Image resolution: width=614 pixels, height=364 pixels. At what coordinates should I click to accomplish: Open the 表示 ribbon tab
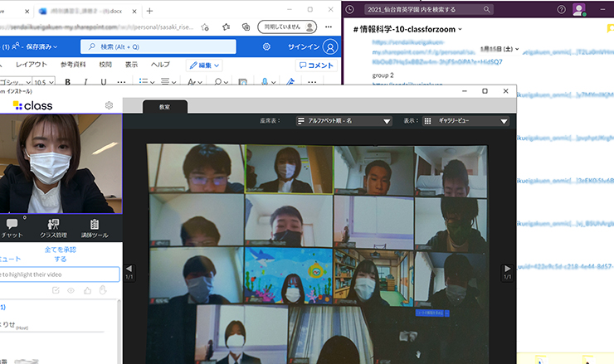pyautogui.click(x=131, y=65)
